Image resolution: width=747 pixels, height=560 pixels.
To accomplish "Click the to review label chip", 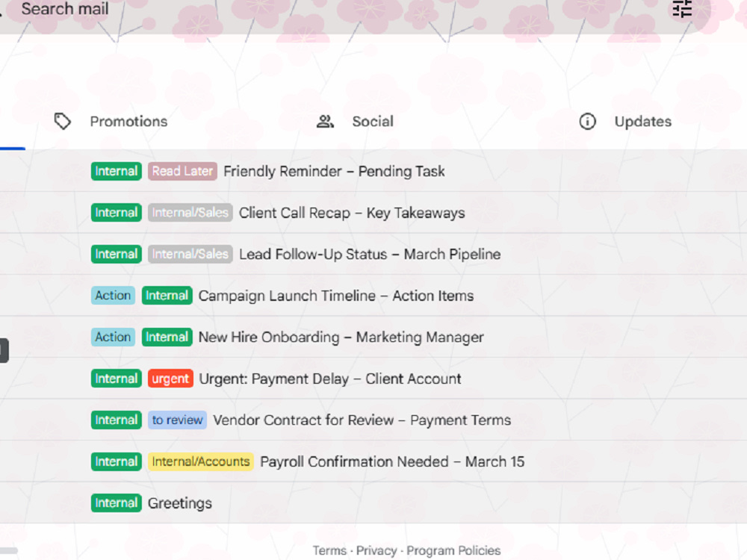I will (177, 420).
